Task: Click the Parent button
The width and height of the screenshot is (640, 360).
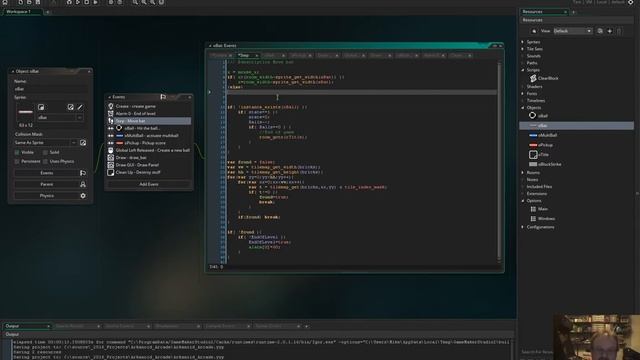Action: pos(47,184)
